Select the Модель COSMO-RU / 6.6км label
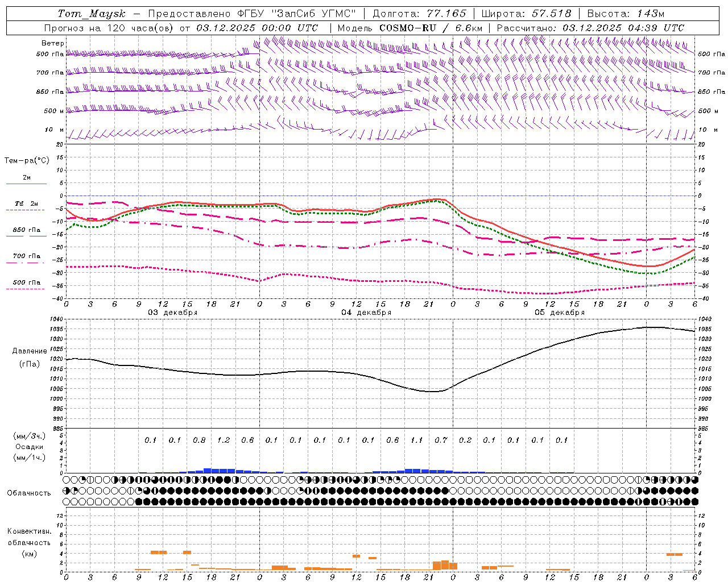The height and width of the screenshot is (582, 728). point(410,28)
